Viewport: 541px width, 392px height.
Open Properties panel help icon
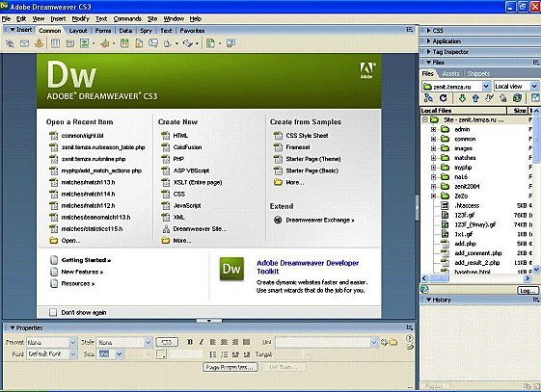tap(410, 338)
